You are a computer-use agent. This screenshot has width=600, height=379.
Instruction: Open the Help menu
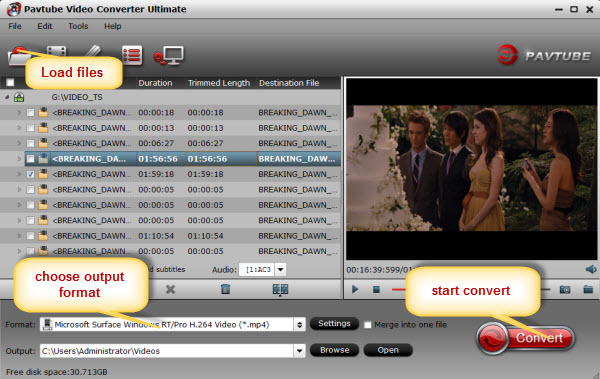[x=112, y=26]
